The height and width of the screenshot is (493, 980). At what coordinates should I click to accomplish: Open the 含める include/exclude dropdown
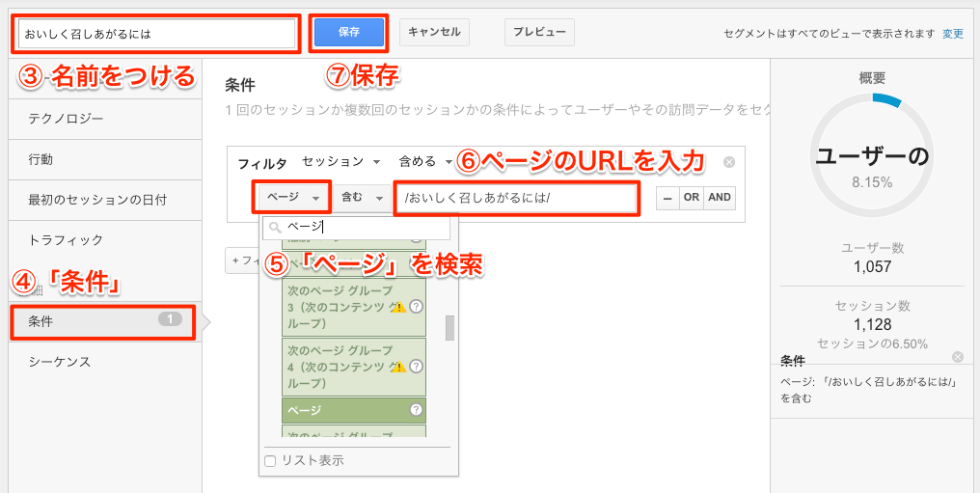click(x=425, y=162)
